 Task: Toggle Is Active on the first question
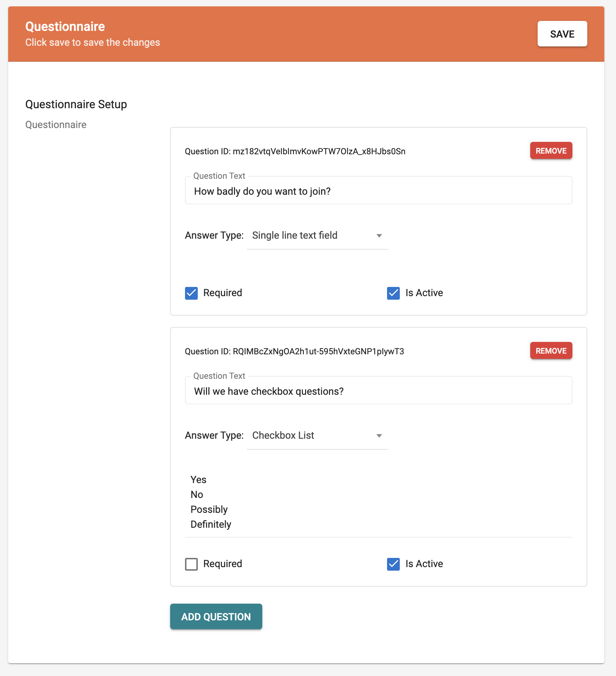click(x=393, y=293)
